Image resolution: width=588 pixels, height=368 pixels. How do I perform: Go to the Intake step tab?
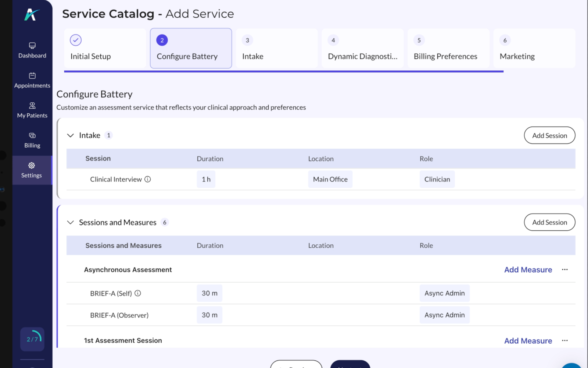277,48
